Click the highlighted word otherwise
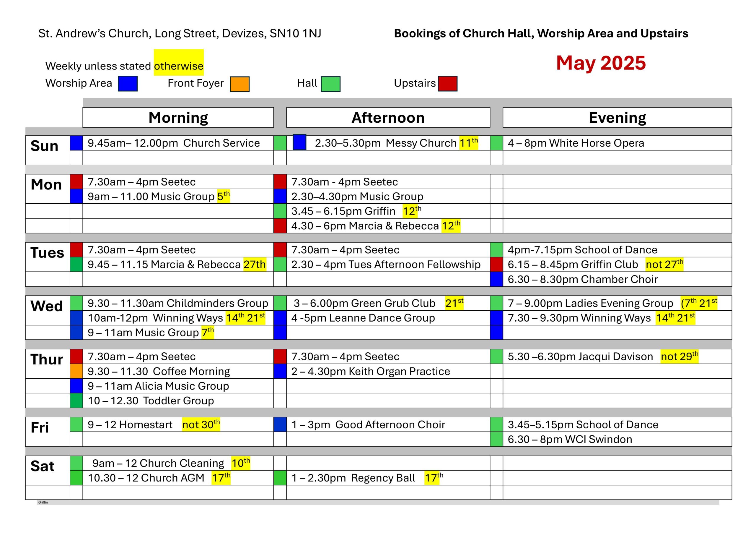The image size is (756, 535). coord(179,66)
